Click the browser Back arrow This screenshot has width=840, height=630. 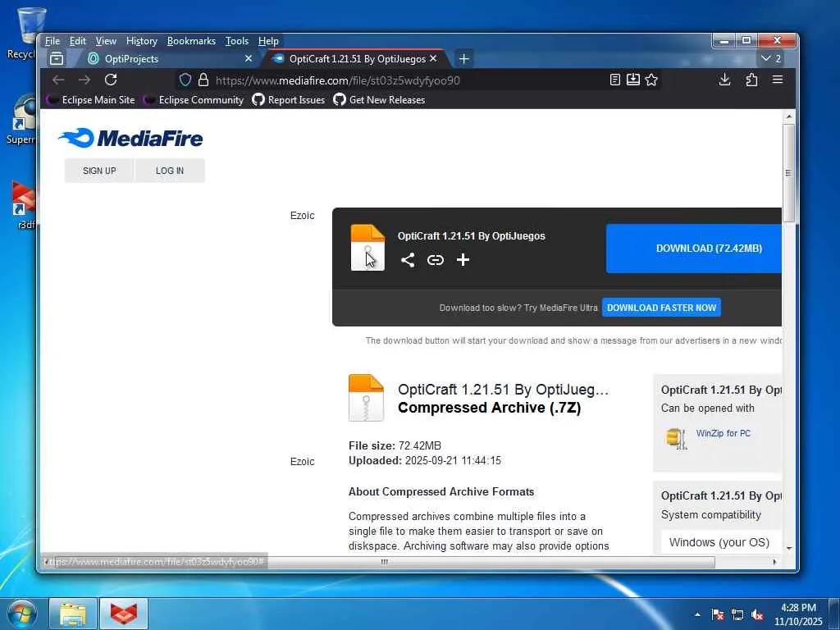(x=58, y=80)
